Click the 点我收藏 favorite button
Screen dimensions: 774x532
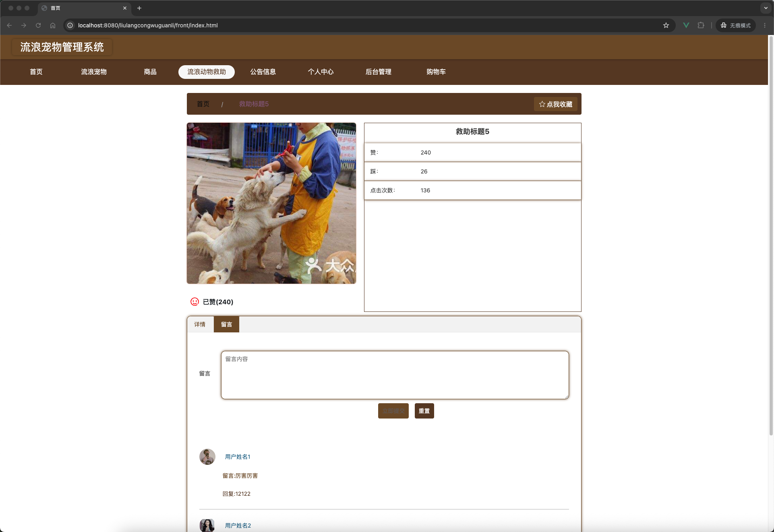pyautogui.click(x=556, y=104)
